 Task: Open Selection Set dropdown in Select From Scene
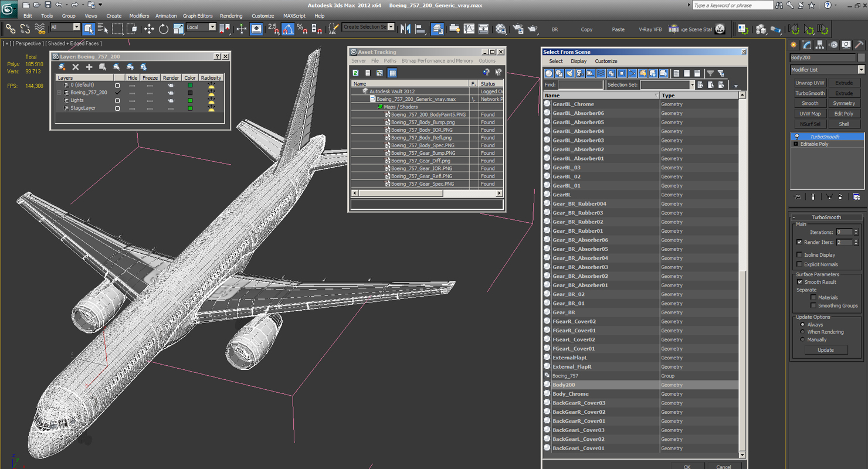pos(692,85)
